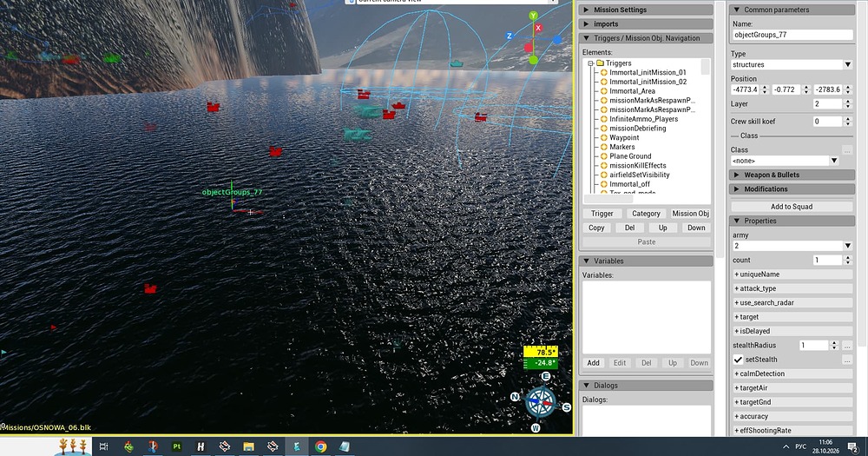Viewport: 868px width, 456px height.
Task: Collapse the Triggers tree node
Action: pos(590,63)
